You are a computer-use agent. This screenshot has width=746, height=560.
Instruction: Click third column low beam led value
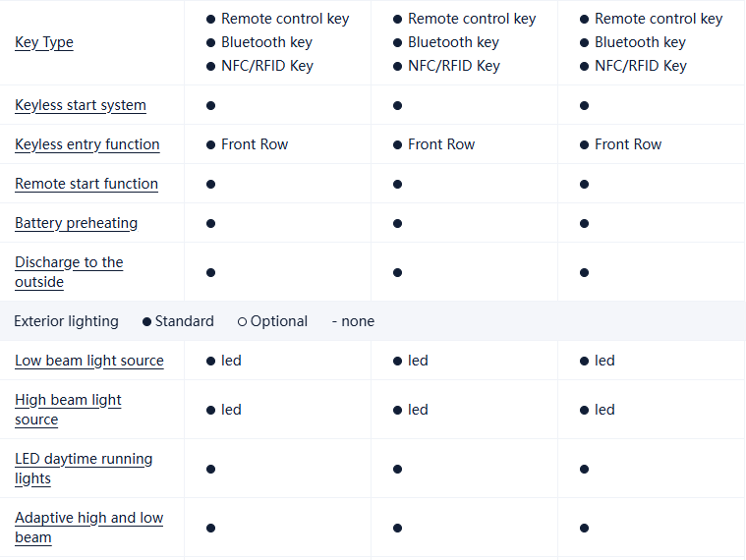tap(604, 361)
